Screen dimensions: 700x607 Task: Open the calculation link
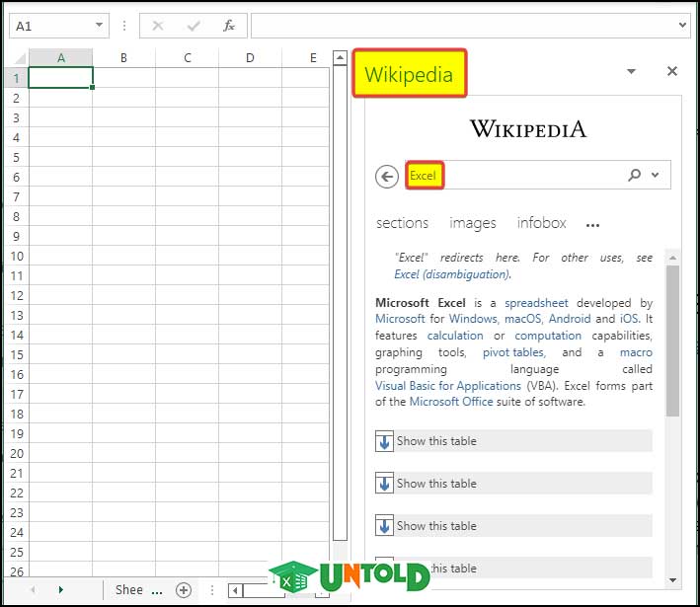tap(455, 336)
